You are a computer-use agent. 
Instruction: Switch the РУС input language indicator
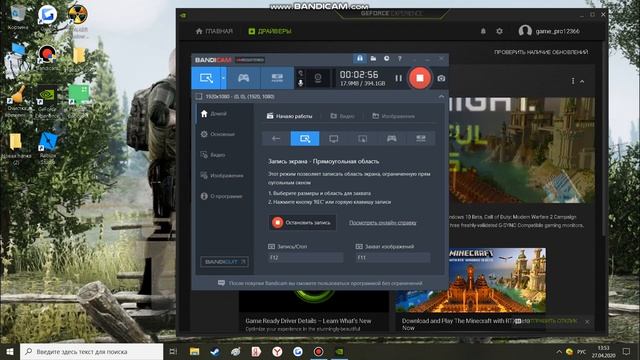(x=582, y=352)
